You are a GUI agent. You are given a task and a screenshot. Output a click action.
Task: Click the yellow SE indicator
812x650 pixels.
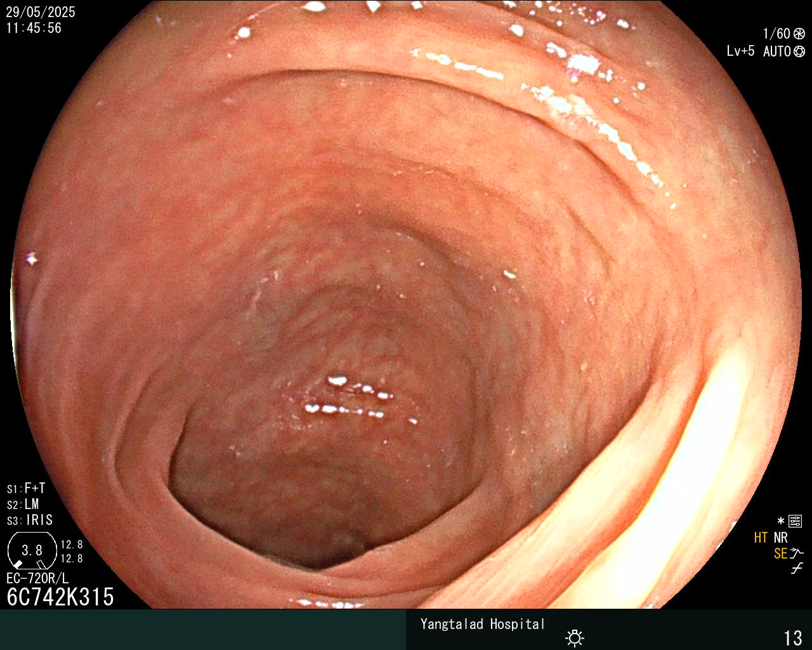781,554
